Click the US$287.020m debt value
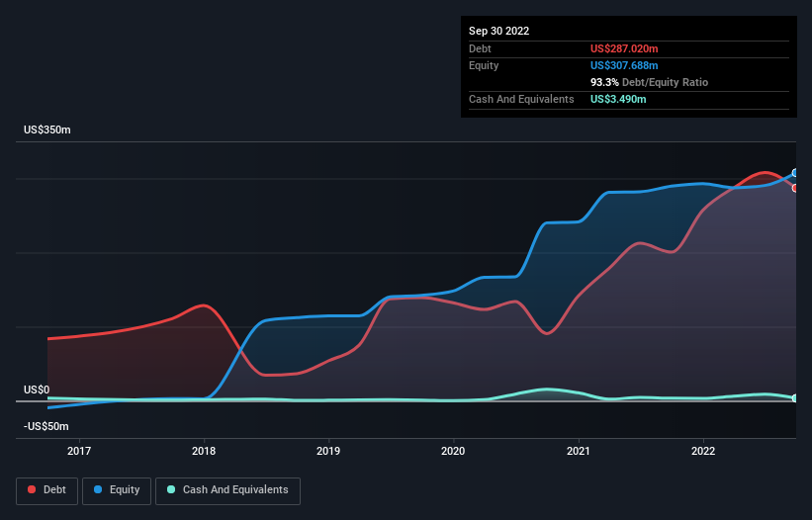Image resolution: width=812 pixels, height=520 pixels. 624,48
